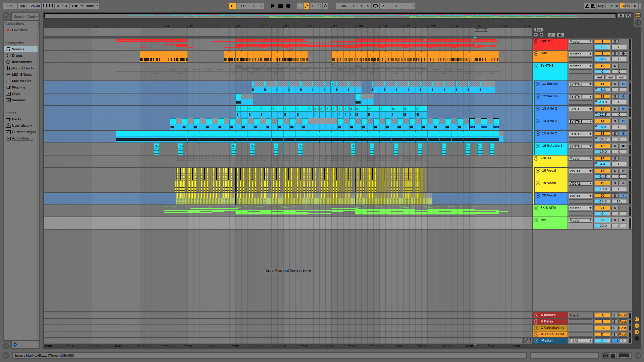Select Audio Effects browser category
This screenshot has width=644, height=362.
click(x=23, y=68)
